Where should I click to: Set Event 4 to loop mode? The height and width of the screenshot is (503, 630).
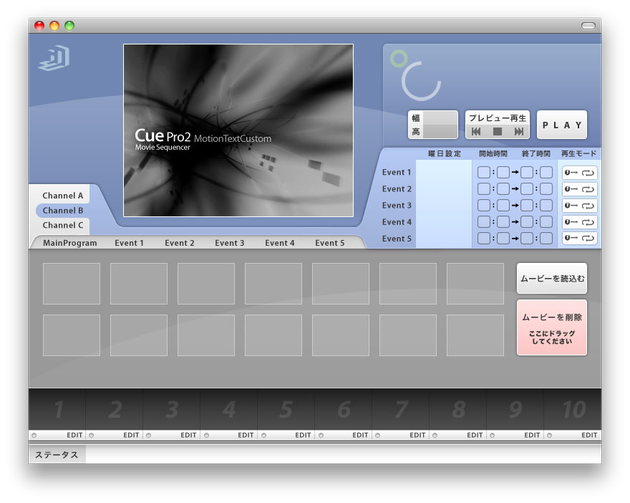[x=588, y=222]
